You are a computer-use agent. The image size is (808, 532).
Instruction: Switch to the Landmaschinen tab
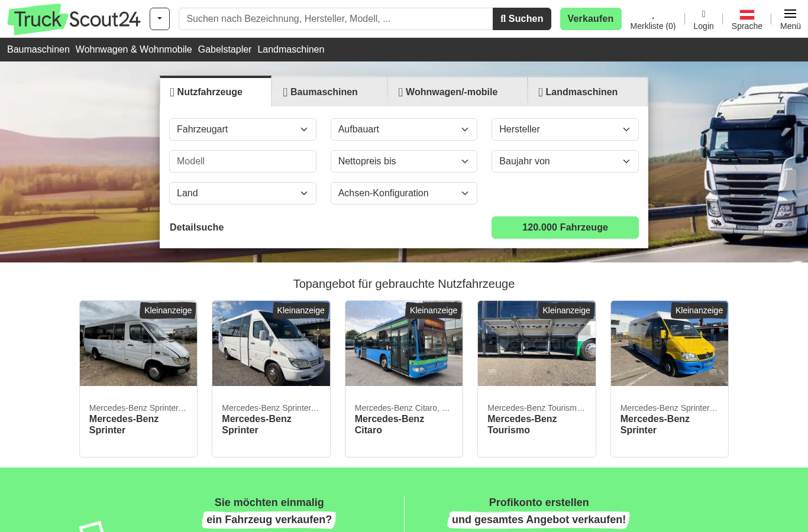[588, 92]
